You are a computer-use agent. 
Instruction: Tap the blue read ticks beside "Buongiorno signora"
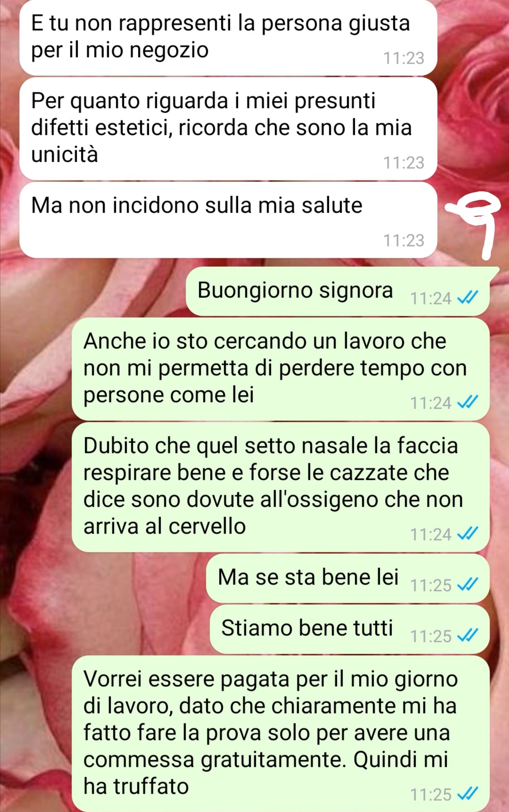click(468, 297)
